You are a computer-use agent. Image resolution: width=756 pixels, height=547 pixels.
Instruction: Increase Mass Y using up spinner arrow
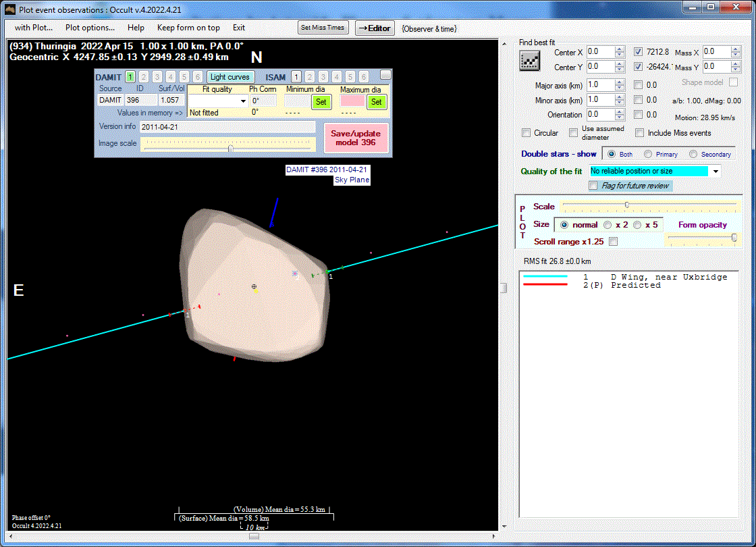[x=736, y=64]
